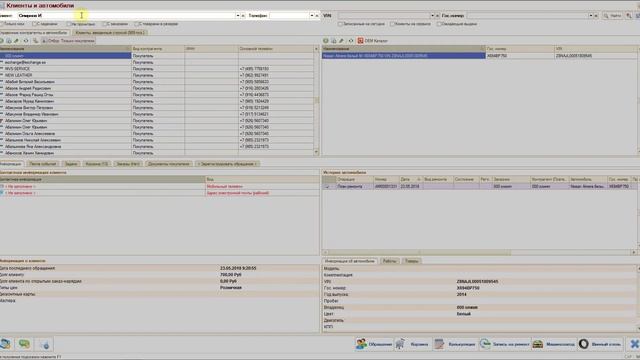Switch to the Лента событий tab
Viewport: 640px width, 360px height.
(43, 164)
